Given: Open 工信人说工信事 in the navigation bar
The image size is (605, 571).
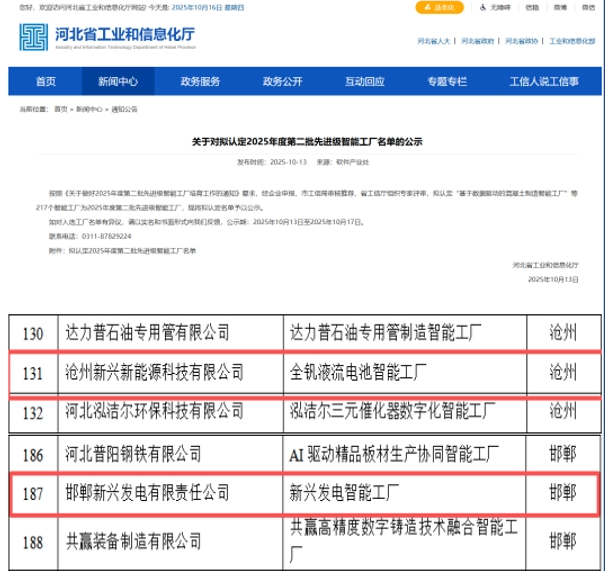Looking at the screenshot, I should coord(543,81).
